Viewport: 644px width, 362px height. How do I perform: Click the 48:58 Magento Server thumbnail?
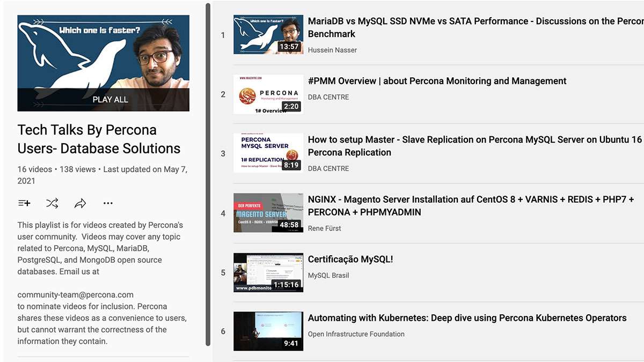point(268,213)
